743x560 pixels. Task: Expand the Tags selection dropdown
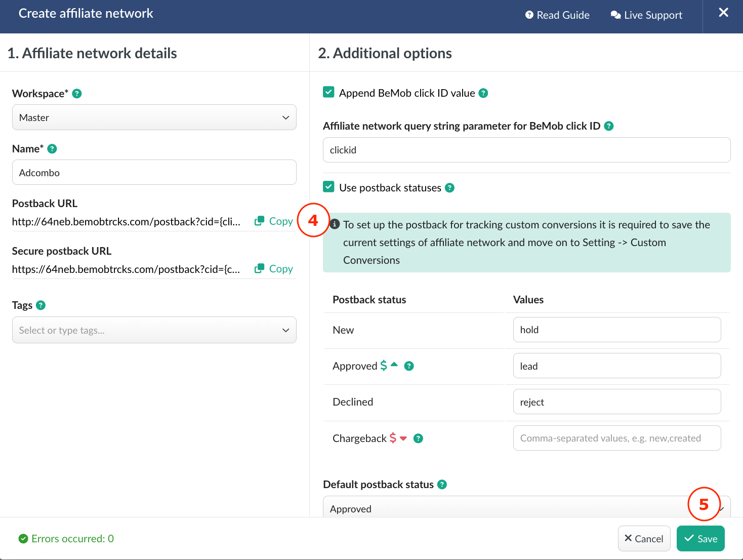coord(154,330)
